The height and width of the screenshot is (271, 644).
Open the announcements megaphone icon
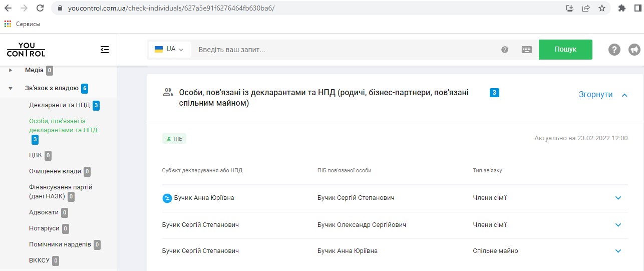point(634,50)
